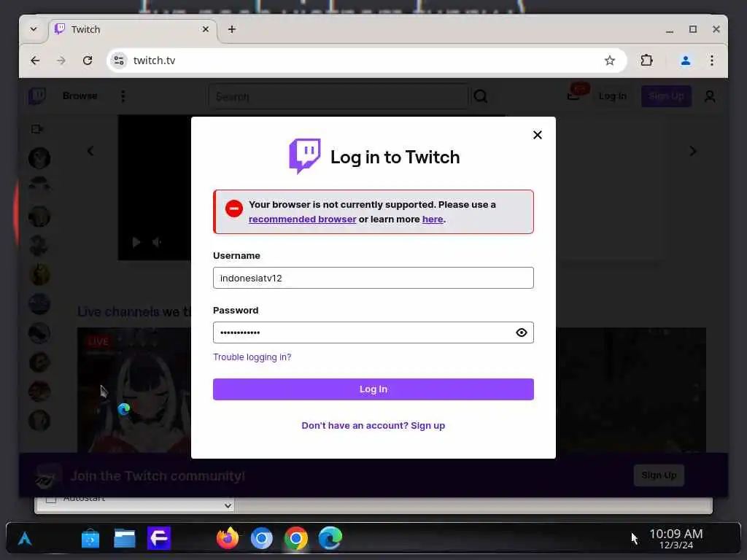Click the Twitch home logo in page header
Image resolution: width=747 pixels, height=560 pixels.
coord(37,96)
